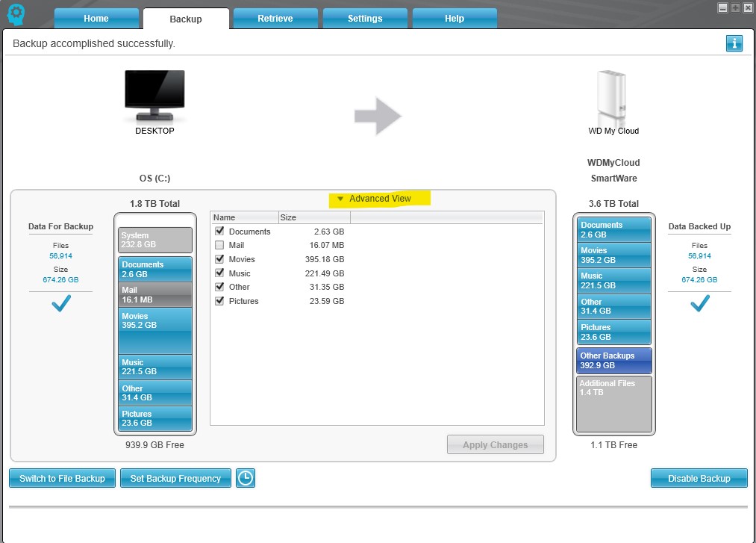Uncheck the Music checkbox
This screenshot has width=756, height=543.
click(219, 273)
